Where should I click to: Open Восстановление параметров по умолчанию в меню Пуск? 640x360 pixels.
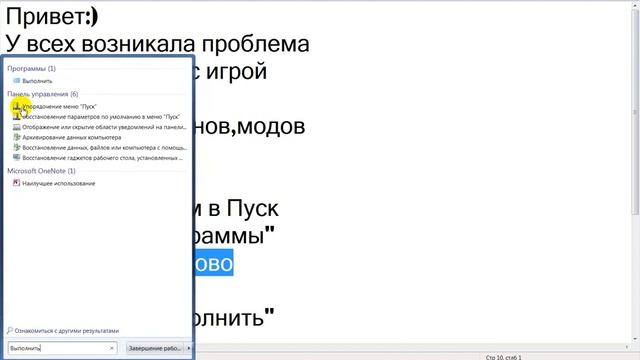101,117
